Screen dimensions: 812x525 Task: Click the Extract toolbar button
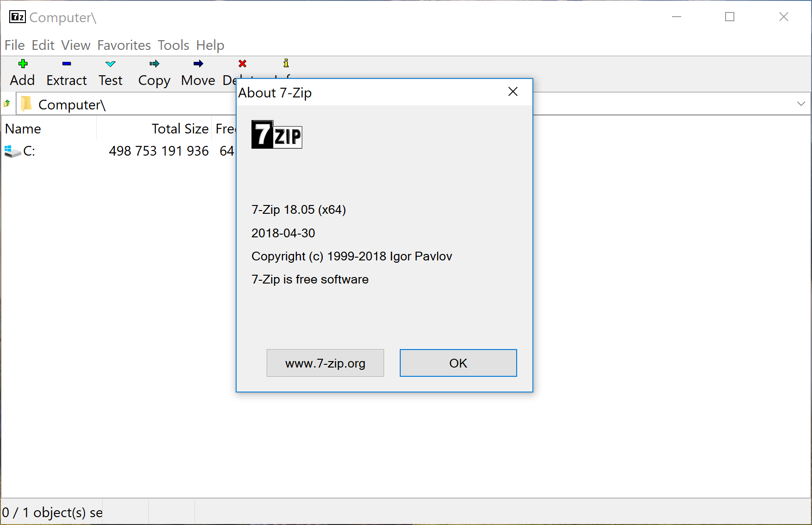pos(67,73)
